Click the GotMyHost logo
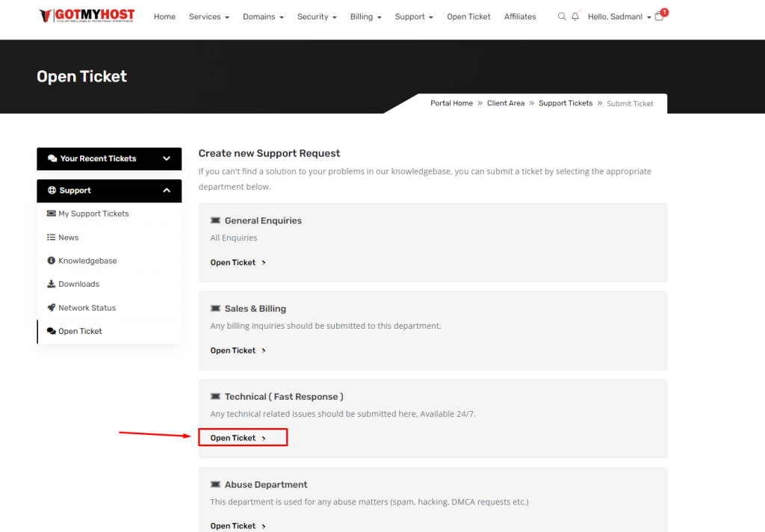Viewport: 765px width, 532px height. click(x=89, y=16)
